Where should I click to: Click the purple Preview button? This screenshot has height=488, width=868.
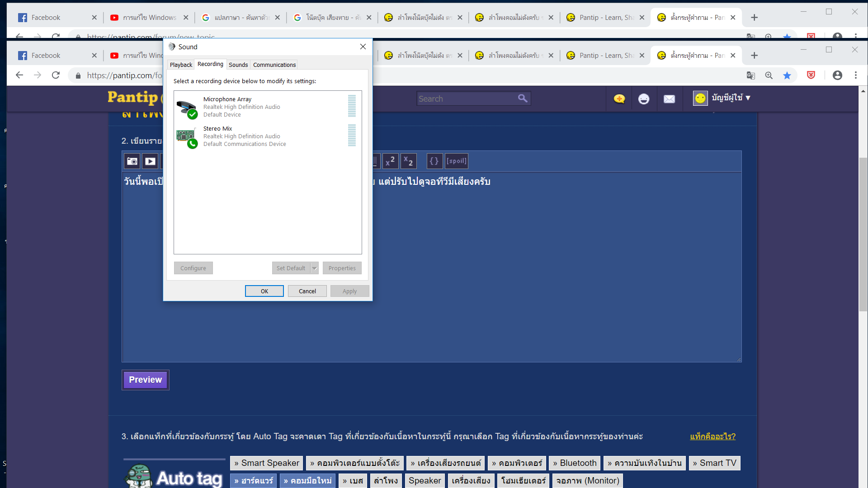145,380
